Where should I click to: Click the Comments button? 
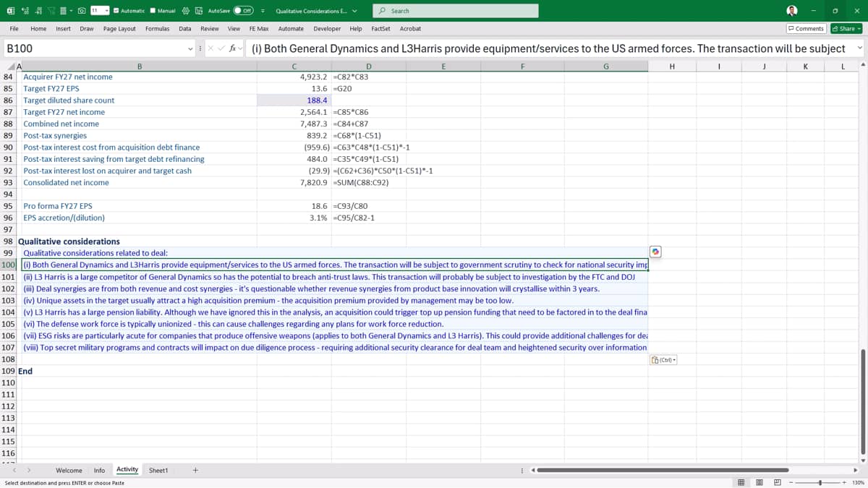click(806, 28)
